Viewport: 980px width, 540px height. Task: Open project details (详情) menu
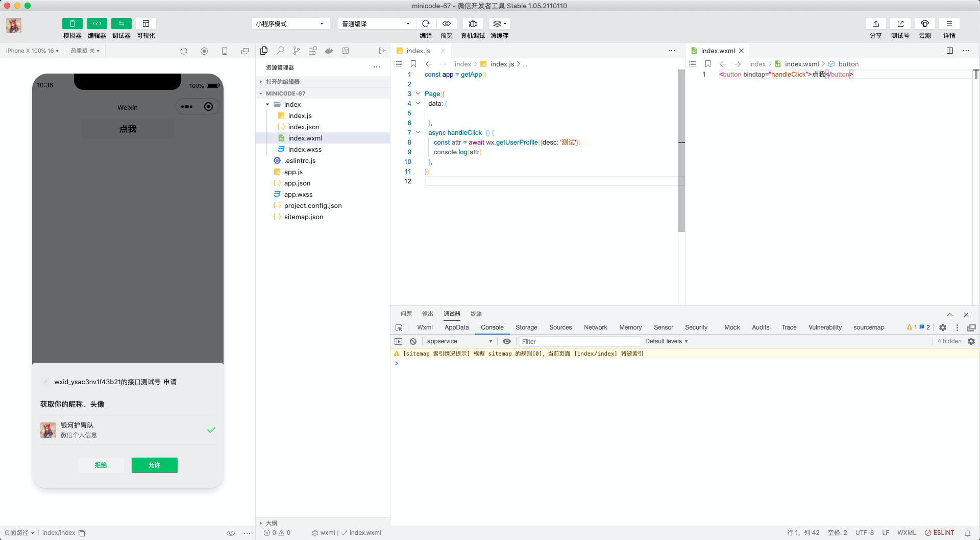[949, 24]
